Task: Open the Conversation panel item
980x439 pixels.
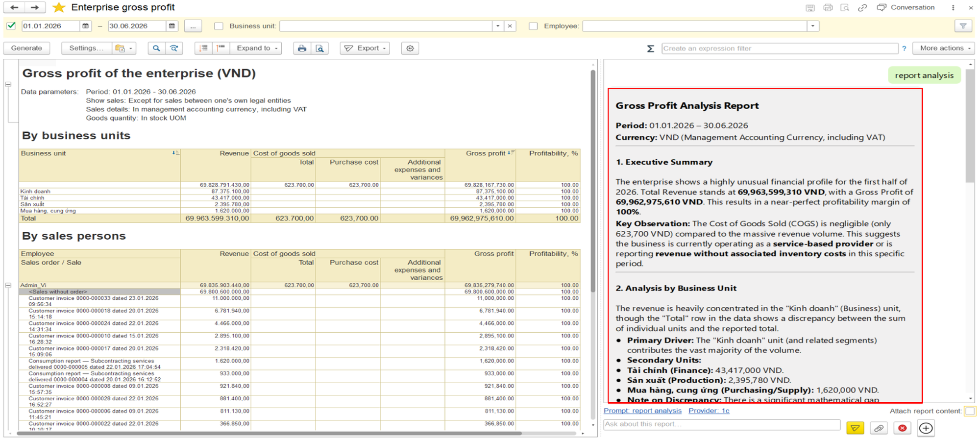Action: point(906,7)
